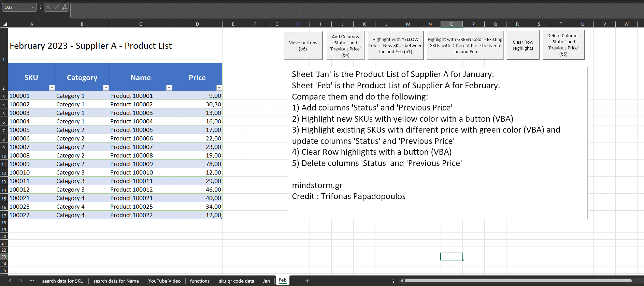The image size is (644, 286).
Task: Click the Select All corner triangle
Action: [x=5, y=24]
